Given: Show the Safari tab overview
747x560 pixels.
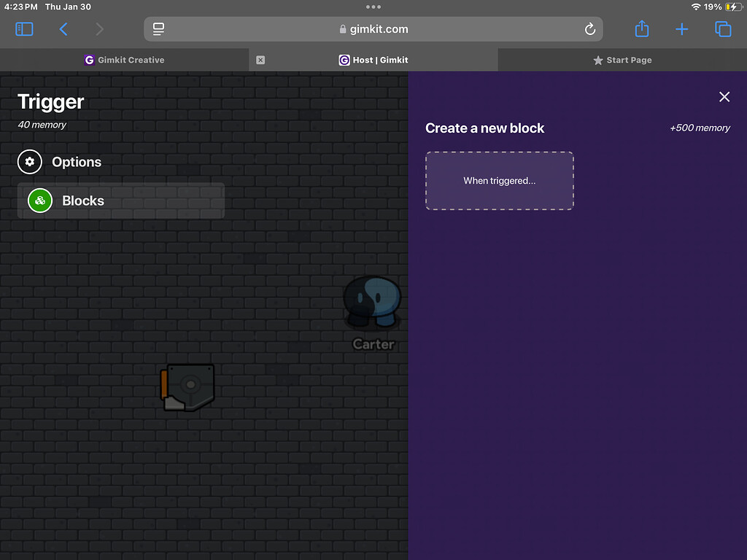Looking at the screenshot, I should tap(722, 29).
